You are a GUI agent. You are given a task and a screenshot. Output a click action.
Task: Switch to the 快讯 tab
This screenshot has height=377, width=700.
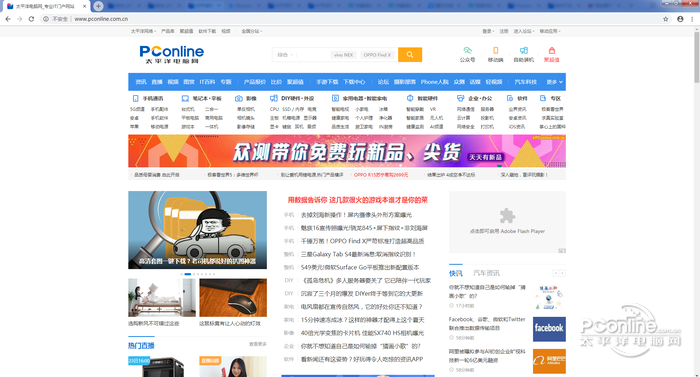pyautogui.click(x=456, y=273)
